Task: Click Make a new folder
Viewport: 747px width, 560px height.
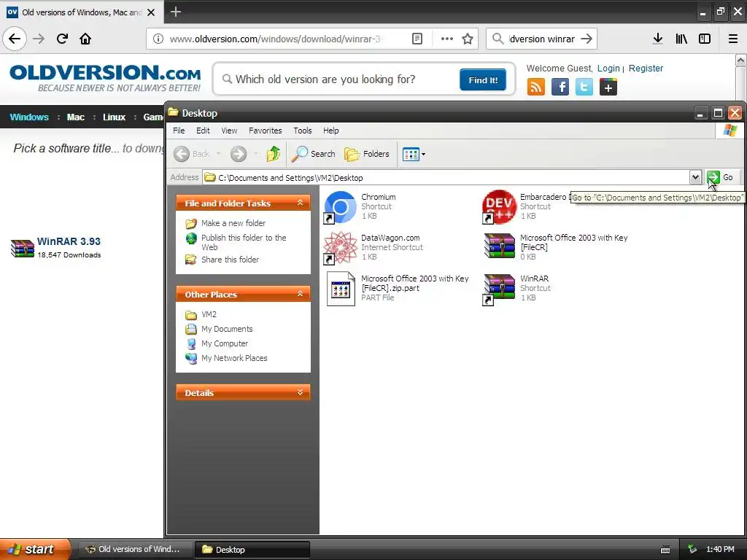Action: [x=233, y=223]
